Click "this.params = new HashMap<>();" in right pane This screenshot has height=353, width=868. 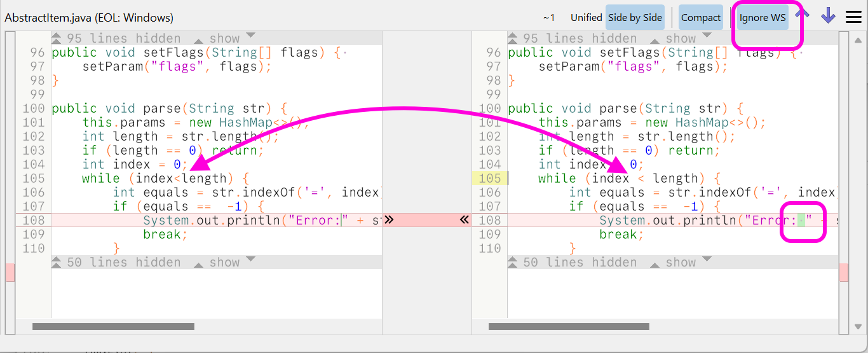click(x=652, y=122)
